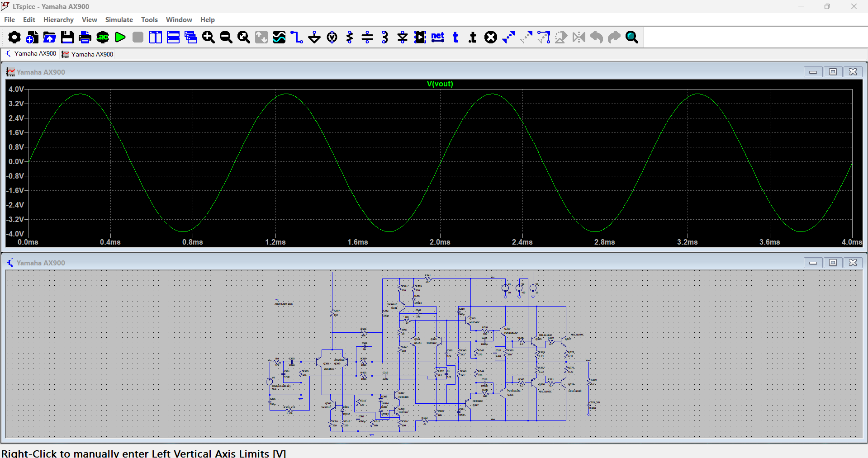This screenshot has width=868, height=458.
Task: Click the 0.0ms time axis label
Action: point(28,242)
